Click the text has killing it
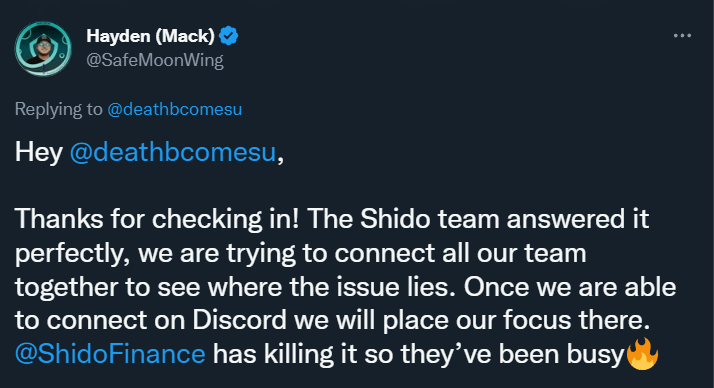This screenshot has width=714, height=388. pos(285,354)
